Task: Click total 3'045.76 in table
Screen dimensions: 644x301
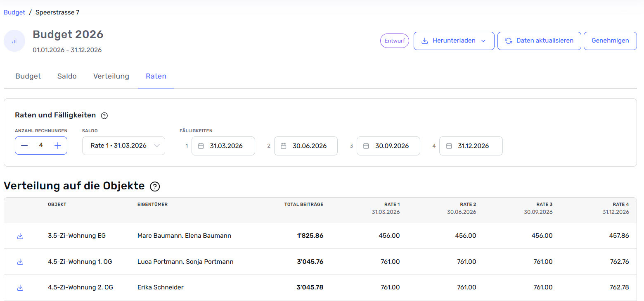Action: point(310,262)
